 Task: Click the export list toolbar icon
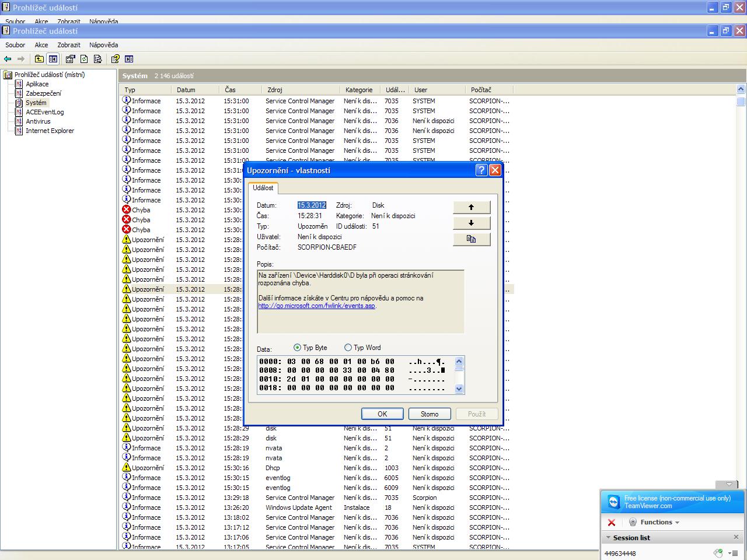(x=98, y=59)
